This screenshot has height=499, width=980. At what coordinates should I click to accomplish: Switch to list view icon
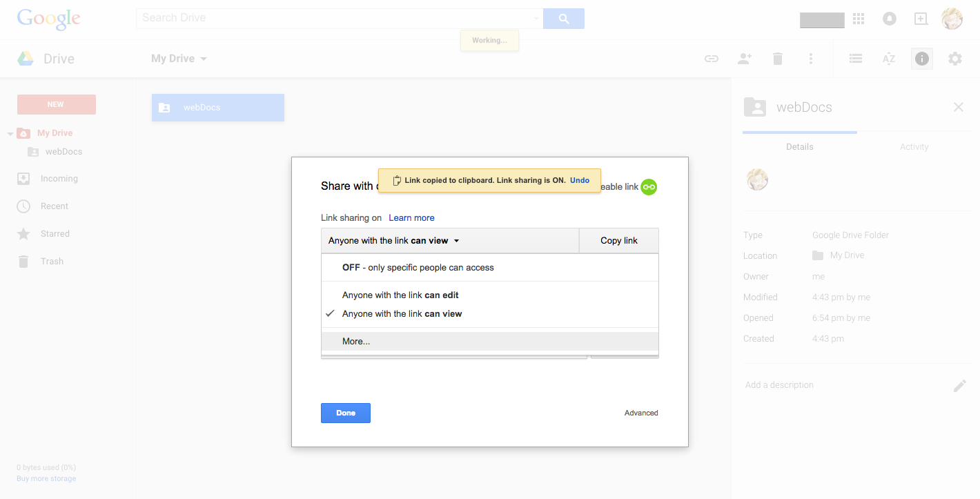point(856,59)
